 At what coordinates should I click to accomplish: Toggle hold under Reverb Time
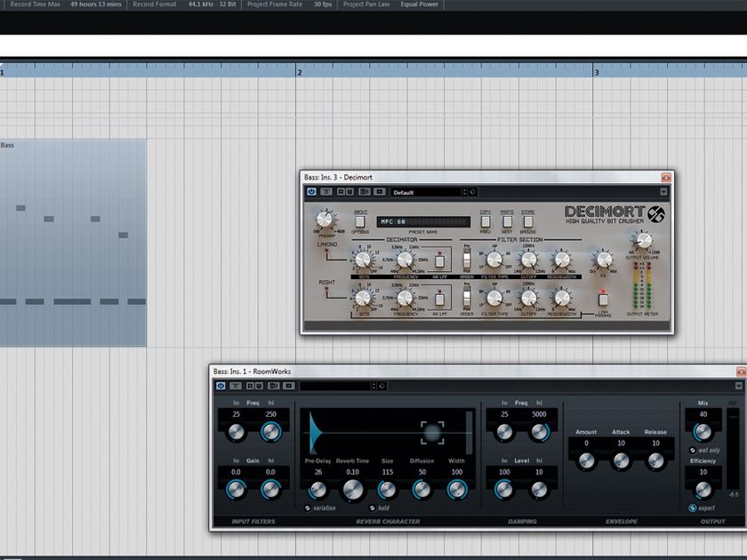point(373,508)
